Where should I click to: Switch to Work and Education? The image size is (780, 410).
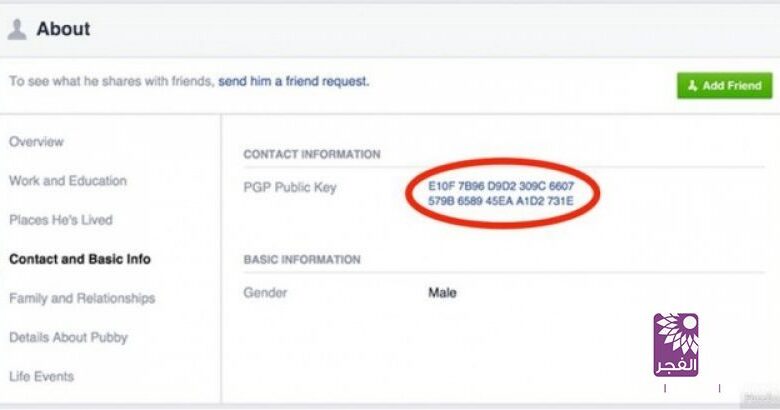68,181
